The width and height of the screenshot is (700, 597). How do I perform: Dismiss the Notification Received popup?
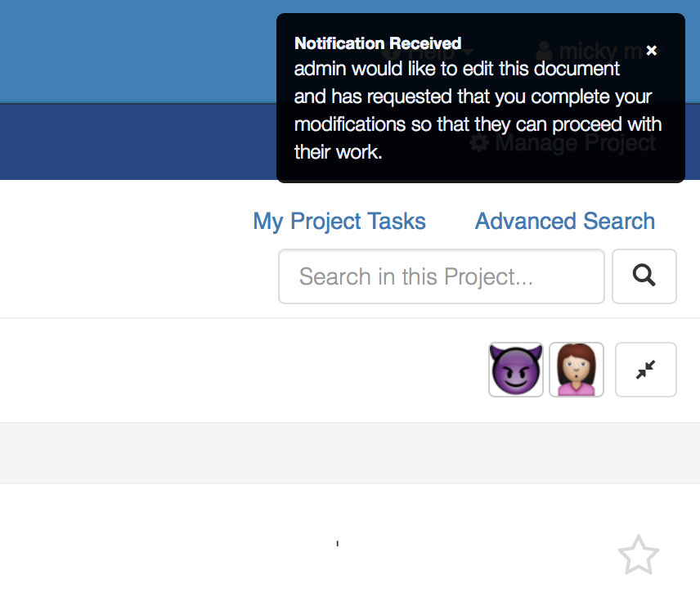point(651,51)
